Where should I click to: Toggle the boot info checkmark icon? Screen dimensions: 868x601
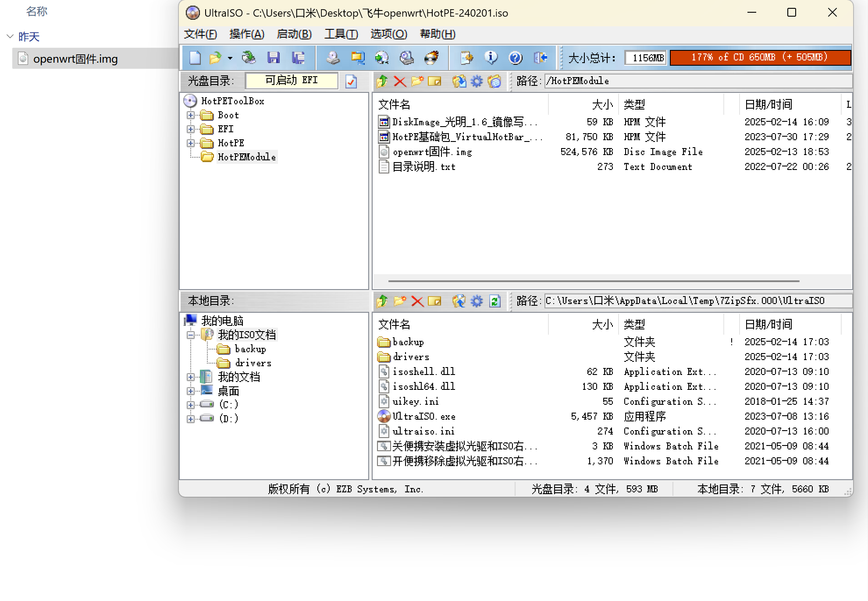tap(351, 81)
